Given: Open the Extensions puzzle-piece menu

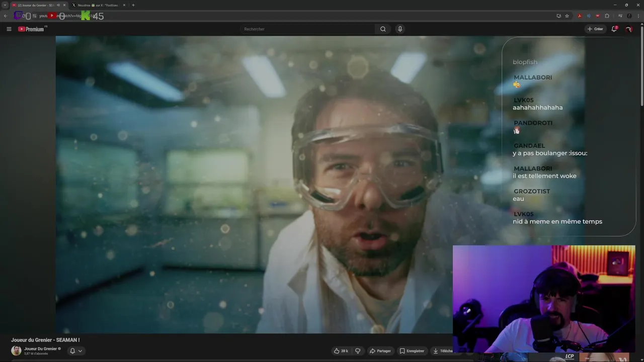Looking at the screenshot, I should (607, 16).
